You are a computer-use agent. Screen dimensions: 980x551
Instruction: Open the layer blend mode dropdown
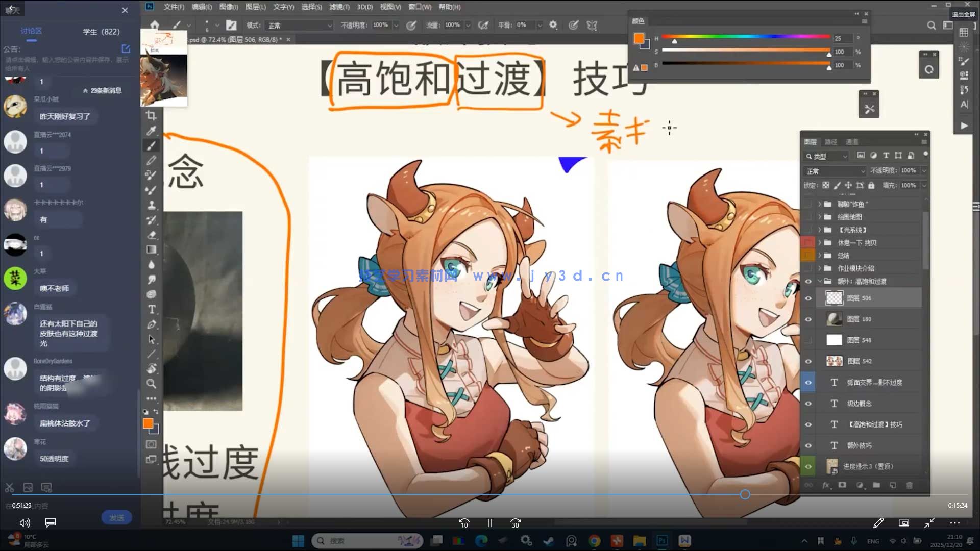coord(834,170)
